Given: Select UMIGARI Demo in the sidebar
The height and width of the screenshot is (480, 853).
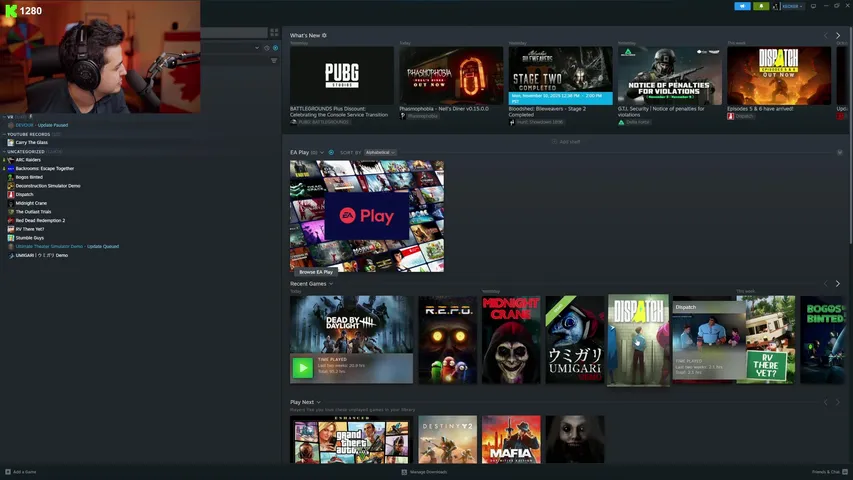Looking at the screenshot, I should (x=41, y=255).
